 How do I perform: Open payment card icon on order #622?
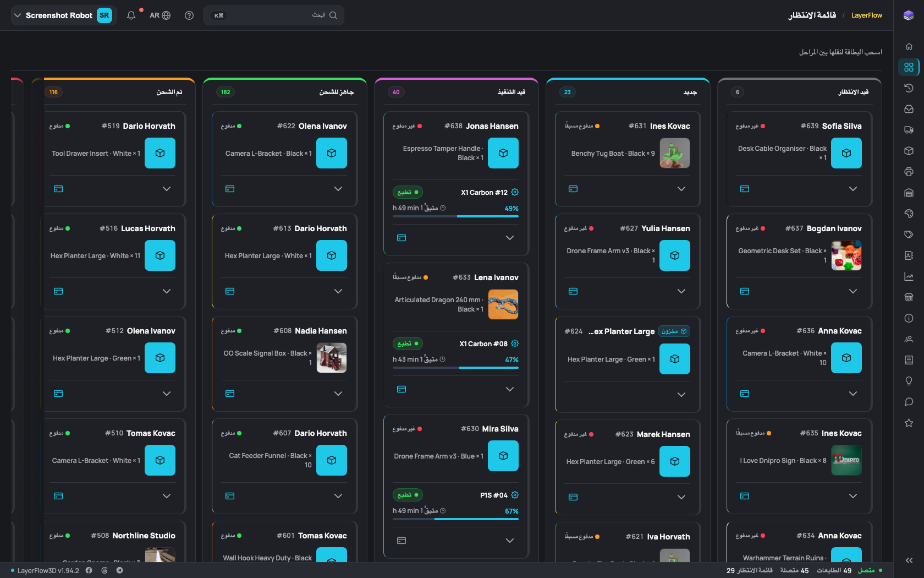[x=230, y=189]
